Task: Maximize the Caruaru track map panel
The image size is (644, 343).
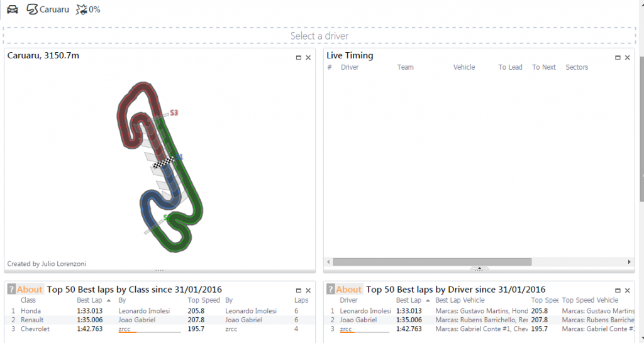Action: [299, 58]
